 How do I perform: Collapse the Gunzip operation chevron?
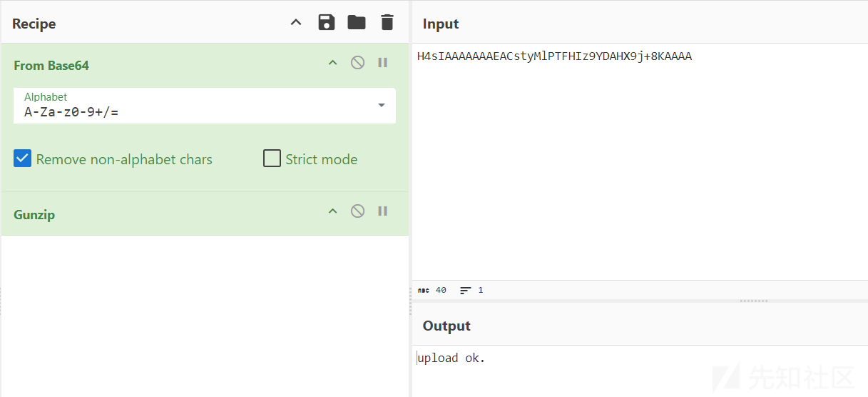click(x=332, y=211)
